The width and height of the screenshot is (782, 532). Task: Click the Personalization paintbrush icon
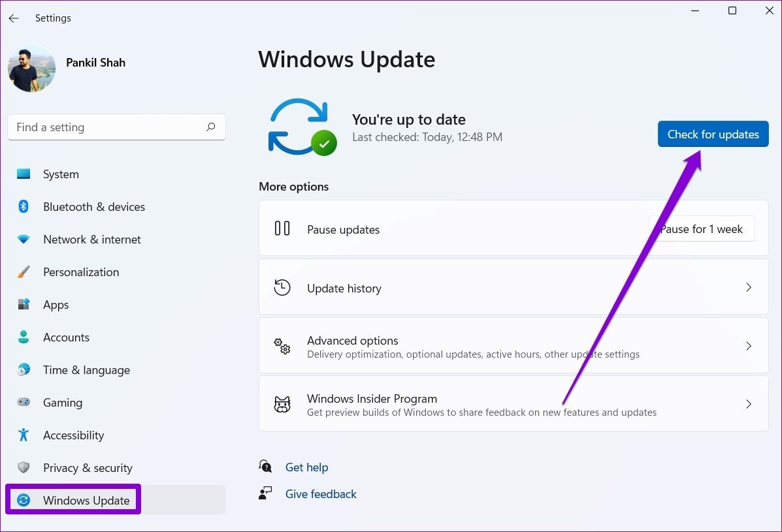point(24,272)
